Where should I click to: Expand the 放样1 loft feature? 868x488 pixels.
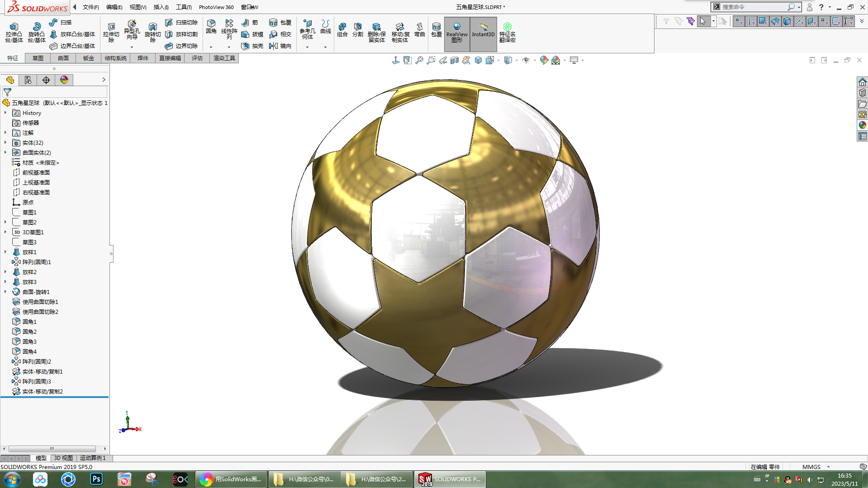click(x=5, y=252)
